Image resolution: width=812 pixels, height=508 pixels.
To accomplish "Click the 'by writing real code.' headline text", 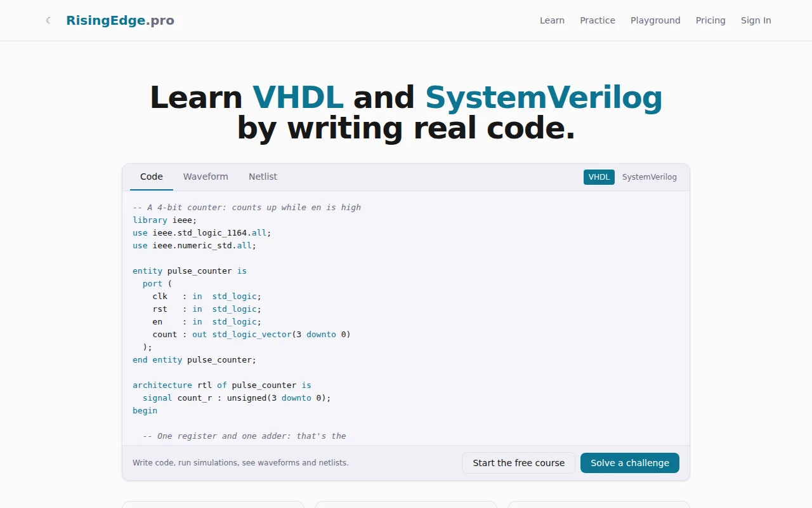I will pyautogui.click(x=406, y=128).
